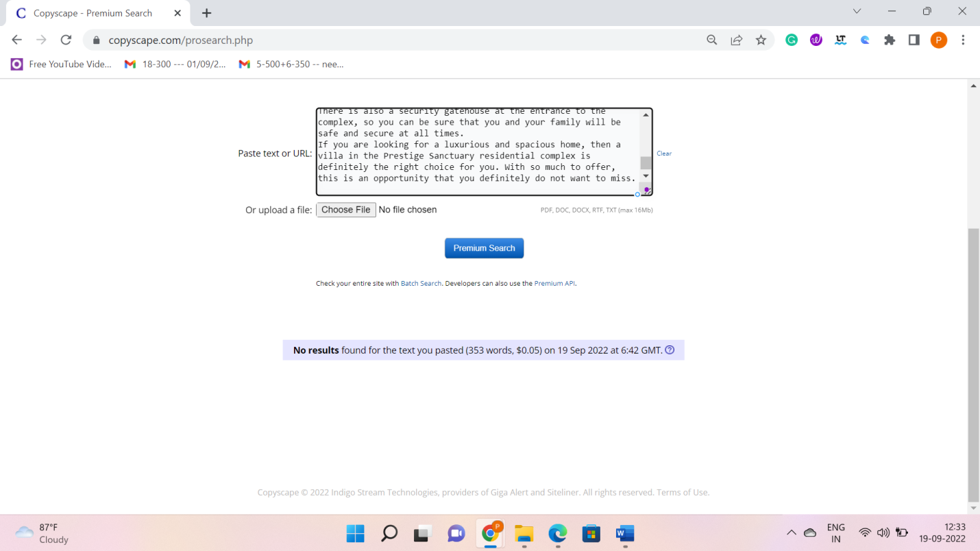The image size is (980, 551).
Task: Show hidden system tray icons
Action: [792, 532]
